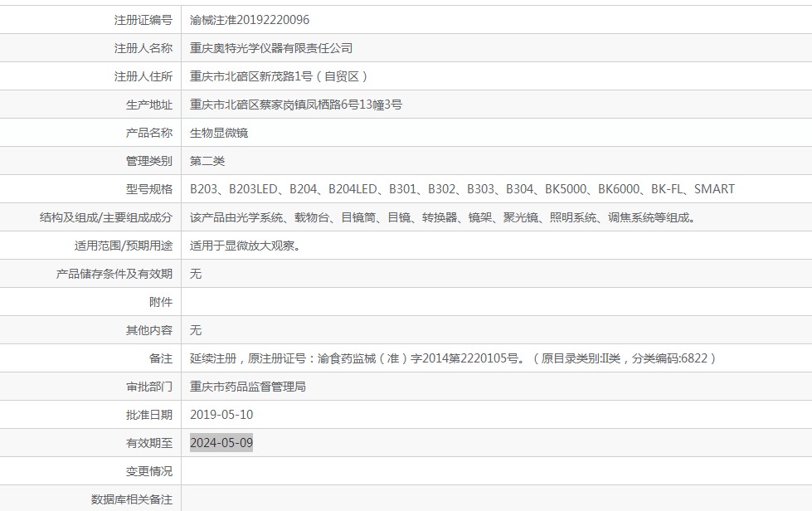This screenshot has width=812, height=511.
Task: Click the 变更情况 label
Action: coord(148,471)
